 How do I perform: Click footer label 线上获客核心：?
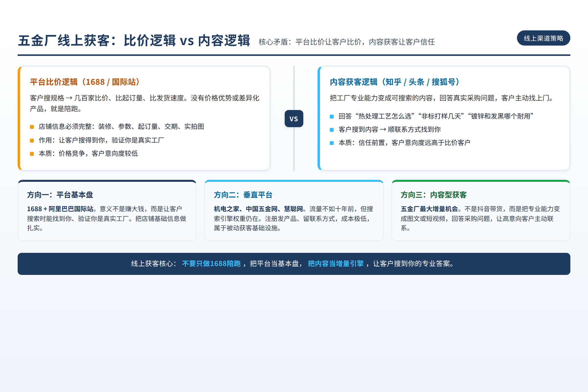pyautogui.click(x=154, y=264)
